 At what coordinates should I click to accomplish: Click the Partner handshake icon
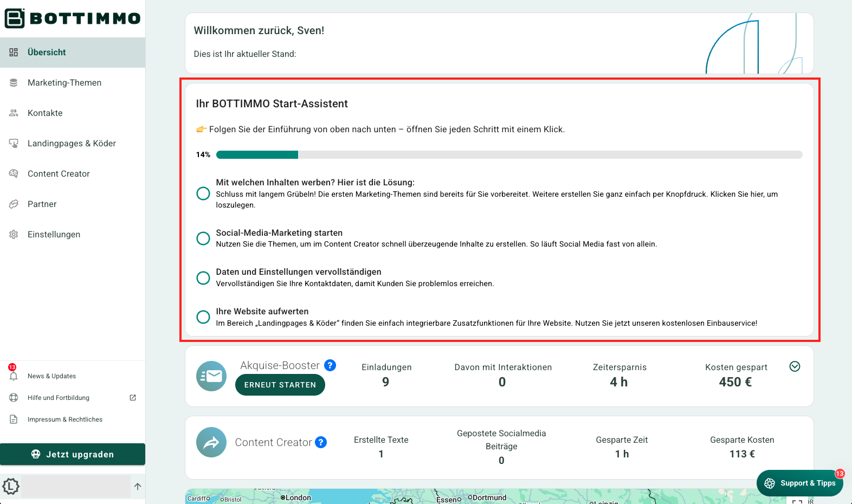14,204
